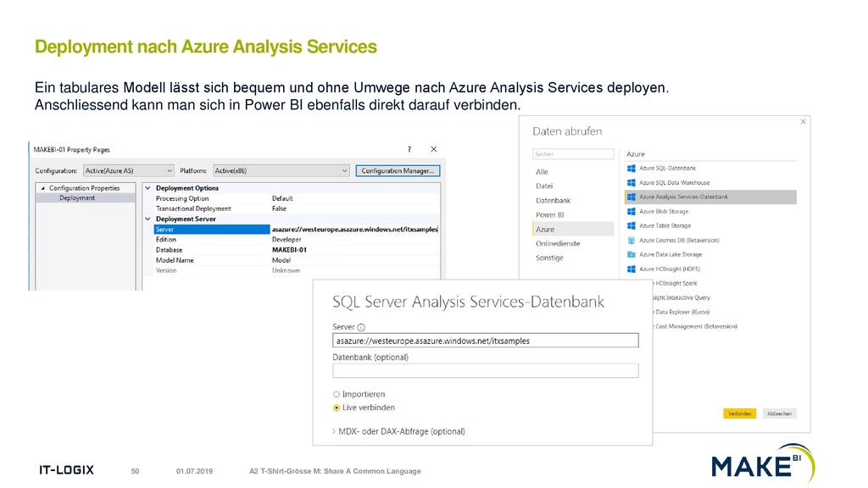This screenshot has height=488, width=868.
Task: Select the Onlinedienste category
Action: pos(558,243)
